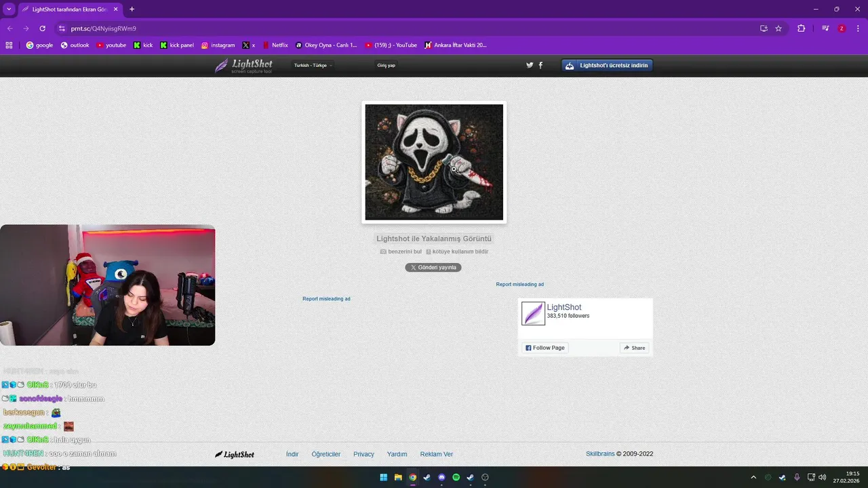868x488 pixels.
Task: Open the youtube bookmark
Action: (111, 45)
